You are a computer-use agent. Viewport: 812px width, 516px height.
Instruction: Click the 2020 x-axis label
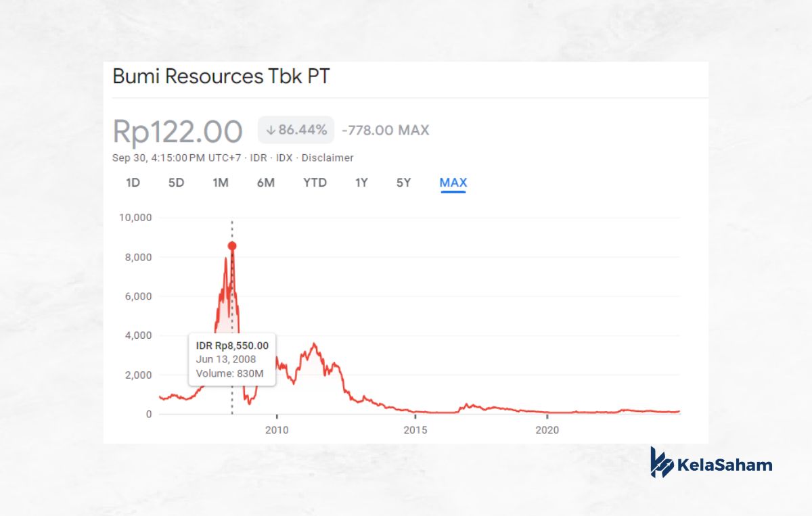pos(547,430)
